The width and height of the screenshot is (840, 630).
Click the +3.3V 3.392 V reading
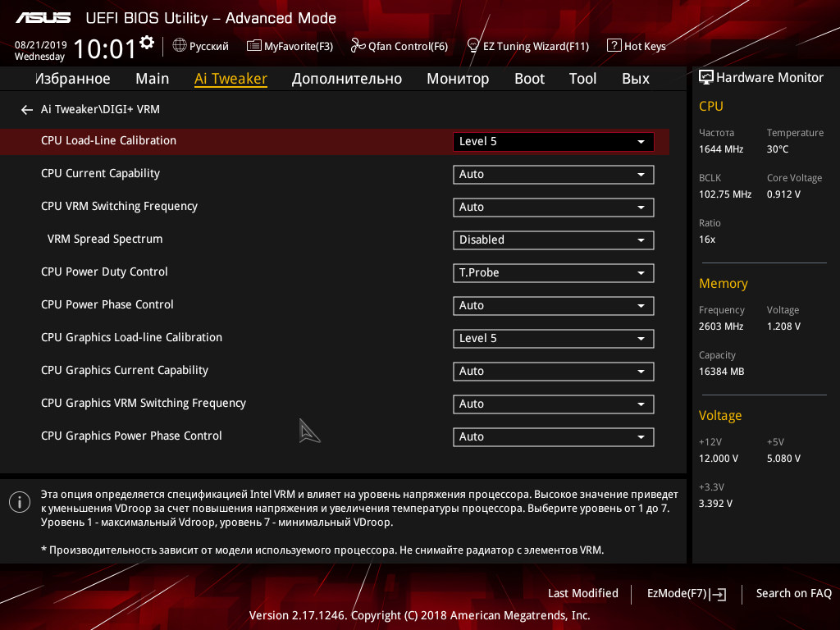click(x=715, y=504)
